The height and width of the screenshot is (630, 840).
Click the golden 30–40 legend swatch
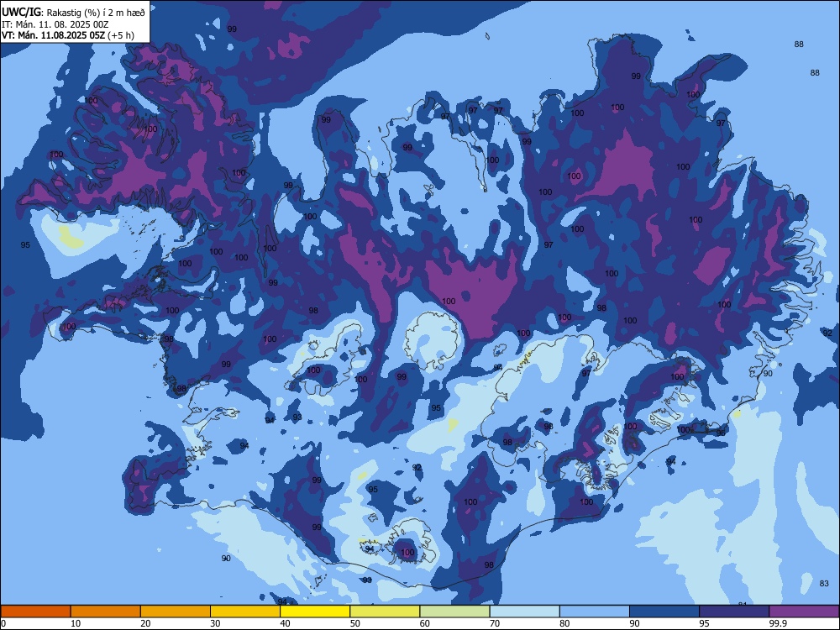pos(245,612)
